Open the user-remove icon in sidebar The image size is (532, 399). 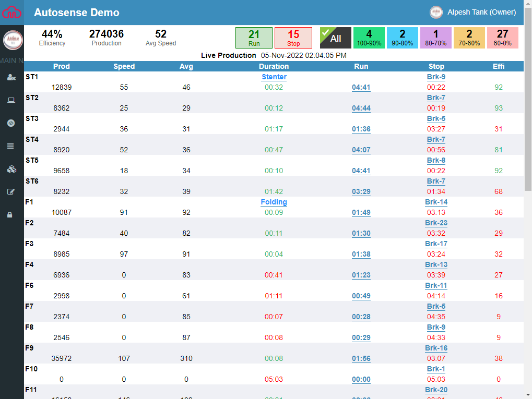pyautogui.click(x=11, y=78)
